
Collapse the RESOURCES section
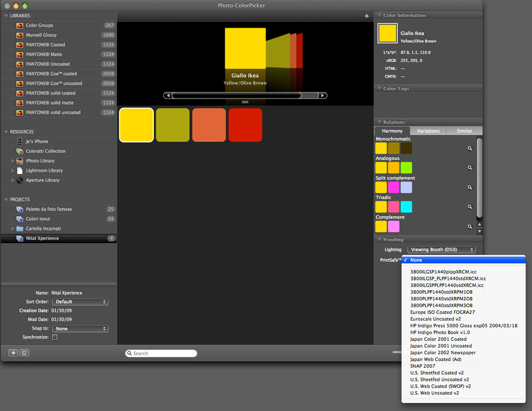pos(6,131)
